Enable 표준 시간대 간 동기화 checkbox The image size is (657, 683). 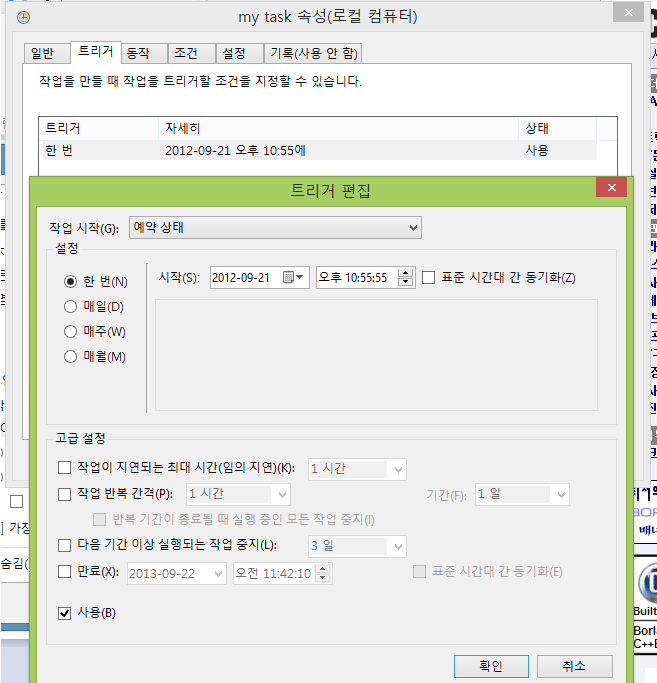[x=429, y=278]
